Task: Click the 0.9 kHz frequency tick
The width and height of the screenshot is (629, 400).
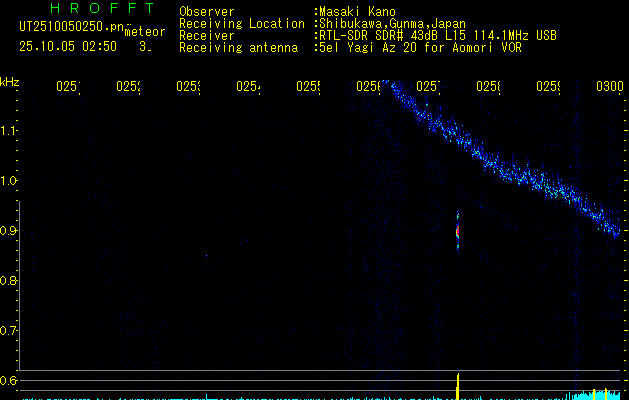Action: (x=10, y=231)
